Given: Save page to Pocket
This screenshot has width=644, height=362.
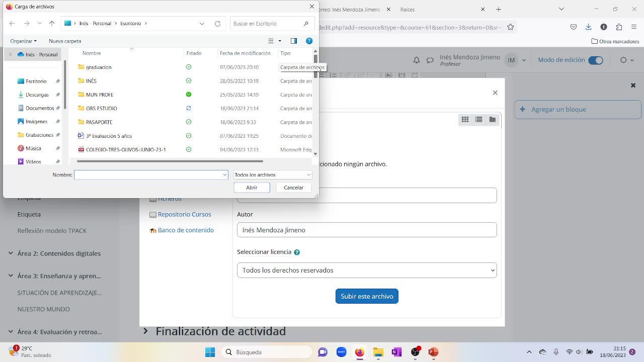Looking at the screenshot, I should [573, 27].
